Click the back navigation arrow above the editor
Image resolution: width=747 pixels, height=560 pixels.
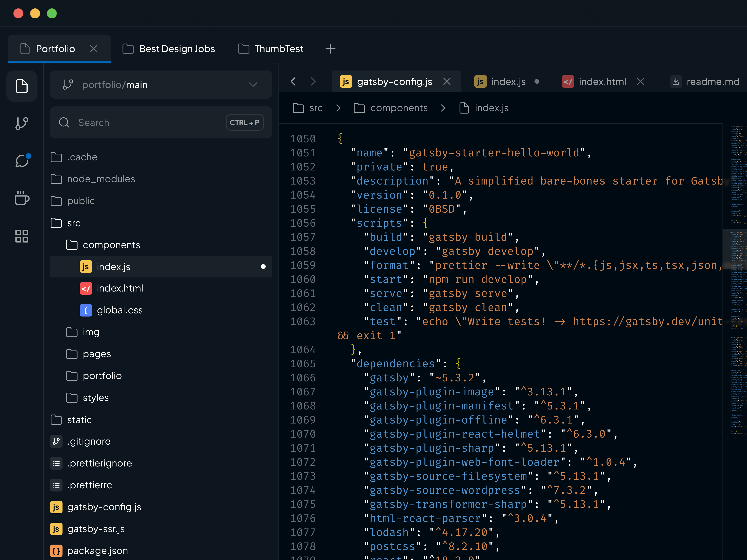293,81
